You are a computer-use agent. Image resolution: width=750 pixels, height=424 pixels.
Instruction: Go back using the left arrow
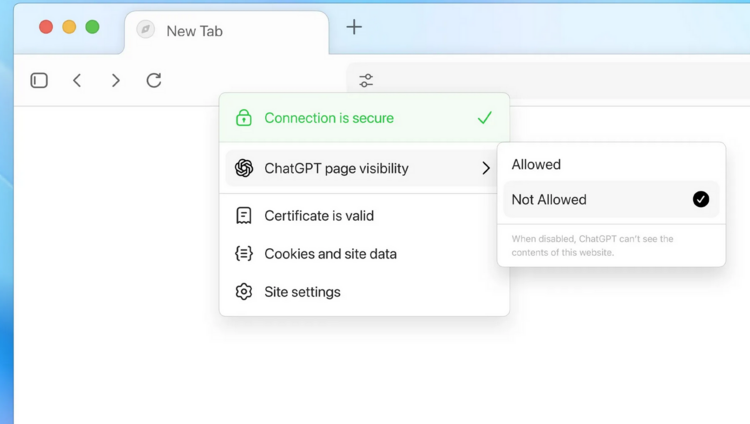pos(77,80)
